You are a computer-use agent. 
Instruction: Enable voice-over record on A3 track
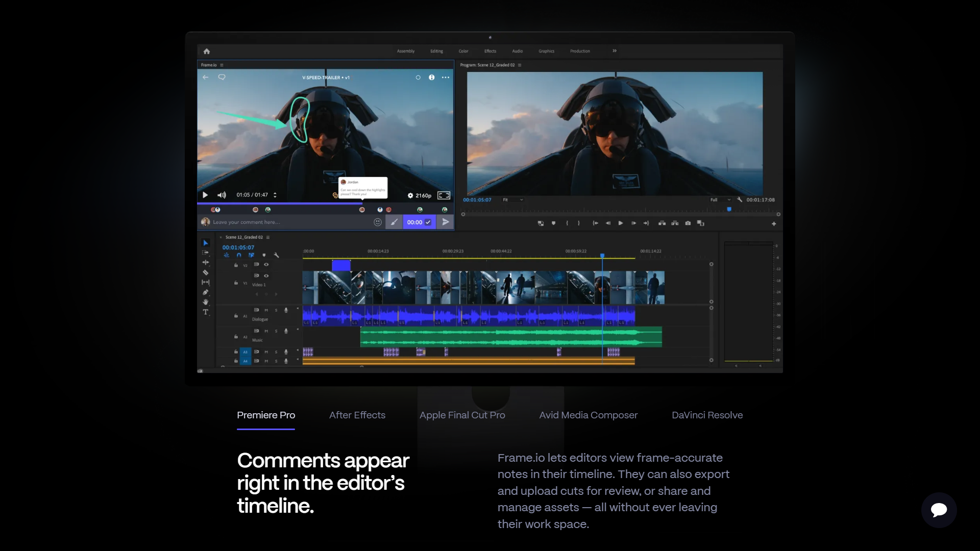pyautogui.click(x=286, y=352)
